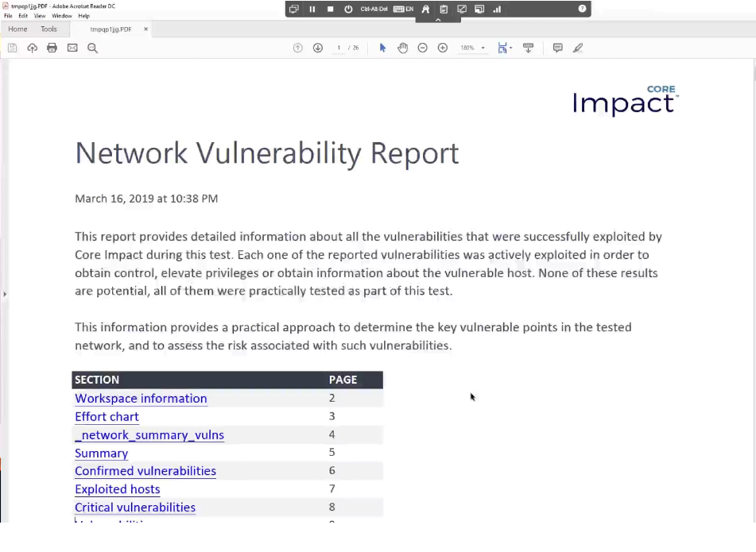
Task: Select the Highlight text pen tool
Action: coord(578,48)
